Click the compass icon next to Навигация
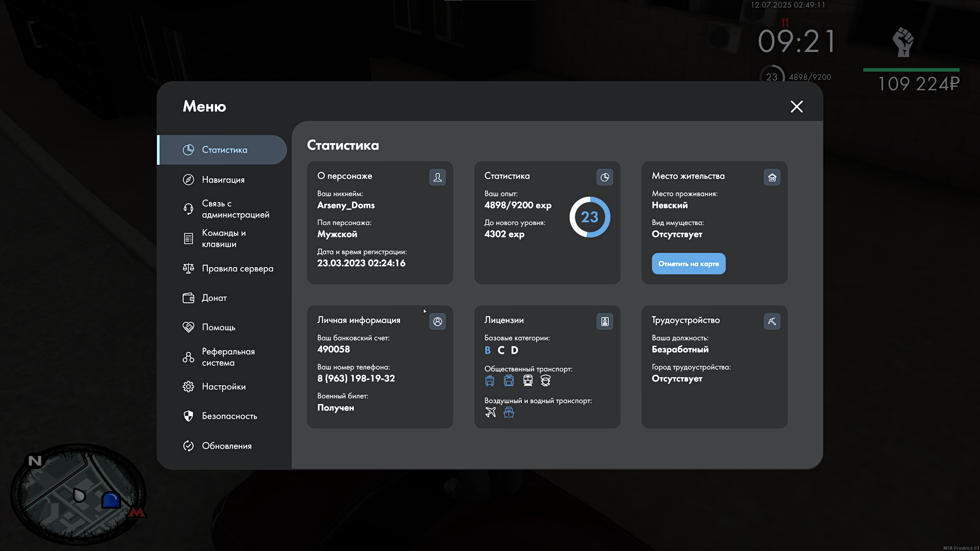The width and height of the screenshot is (980, 551). [188, 179]
